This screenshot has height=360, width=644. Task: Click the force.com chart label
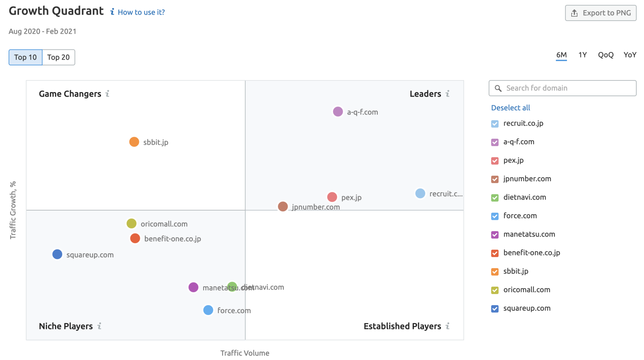tap(234, 311)
